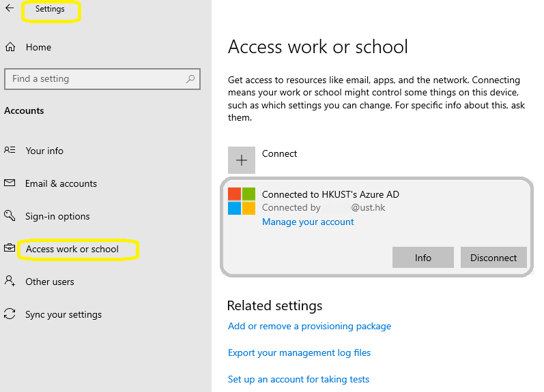
Task: Open Sync your settings
Action: click(x=63, y=314)
